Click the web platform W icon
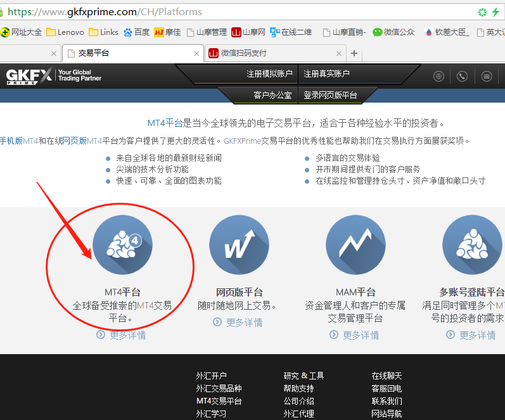This screenshot has height=420, width=505. tap(239, 245)
